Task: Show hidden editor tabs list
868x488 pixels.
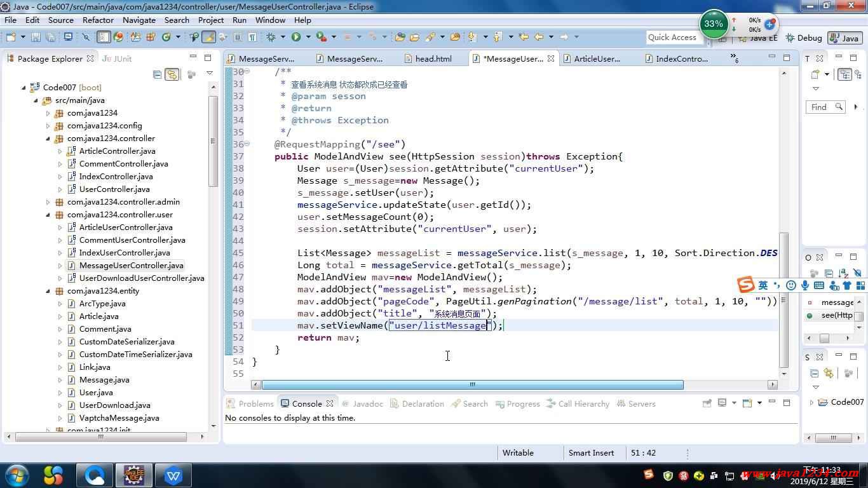Action: pyautogui.click(x=735, y=58)
